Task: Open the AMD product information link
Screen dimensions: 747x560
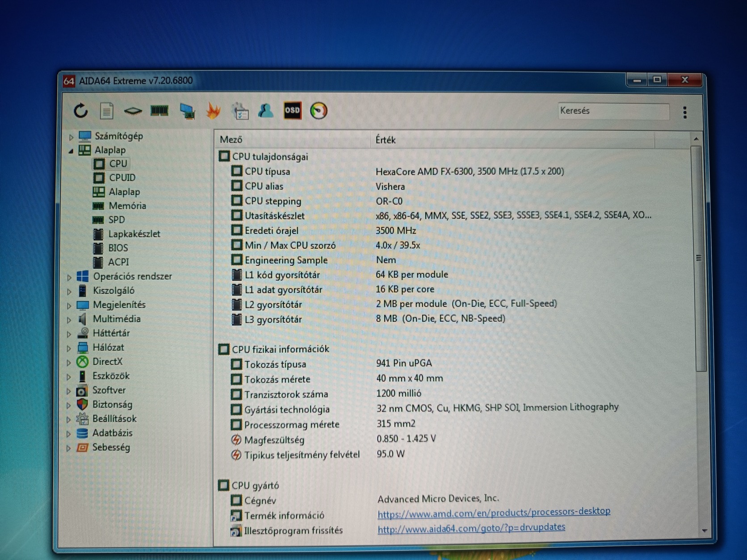Action: point(494,512)
